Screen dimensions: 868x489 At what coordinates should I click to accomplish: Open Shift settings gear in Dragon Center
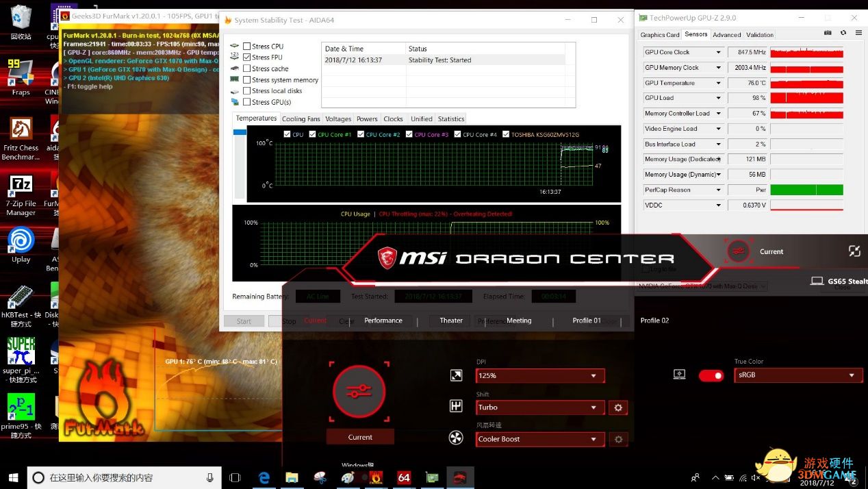[x=618, y=407]
